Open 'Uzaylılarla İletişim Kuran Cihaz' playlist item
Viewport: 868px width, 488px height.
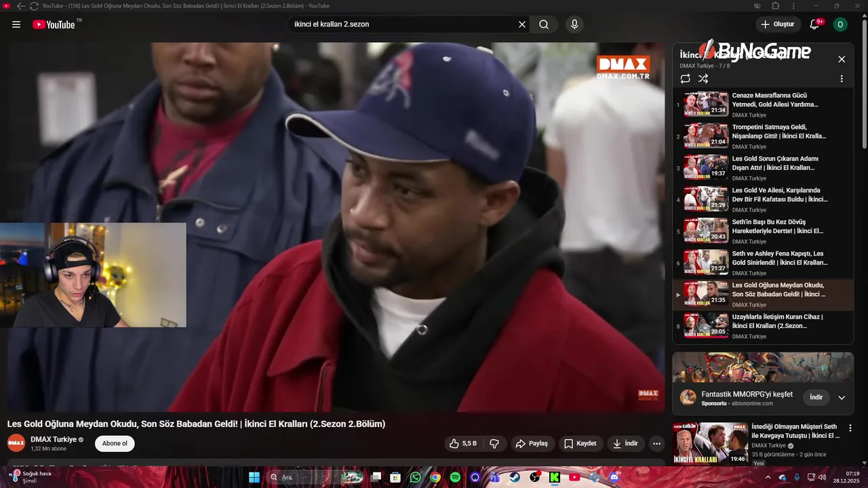point(763,326)
